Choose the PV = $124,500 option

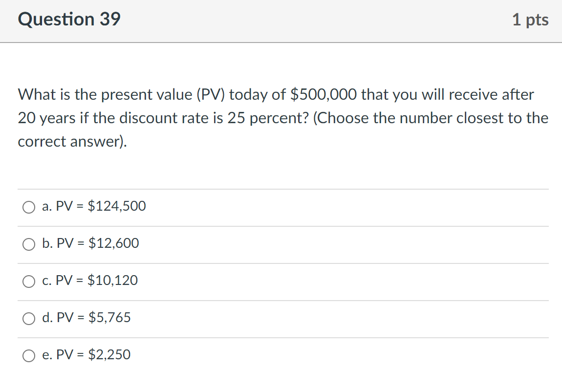pyautogui.click(x=94, y=206)
